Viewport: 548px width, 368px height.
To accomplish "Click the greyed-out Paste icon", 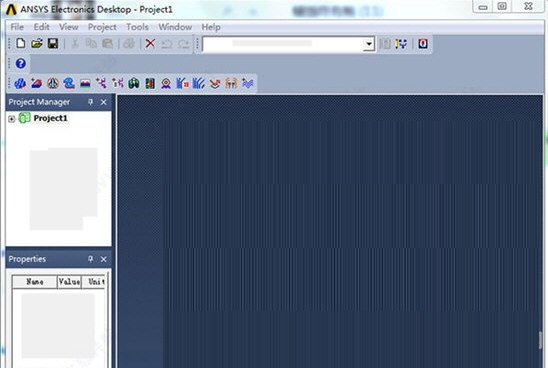I will pos(108,44).
